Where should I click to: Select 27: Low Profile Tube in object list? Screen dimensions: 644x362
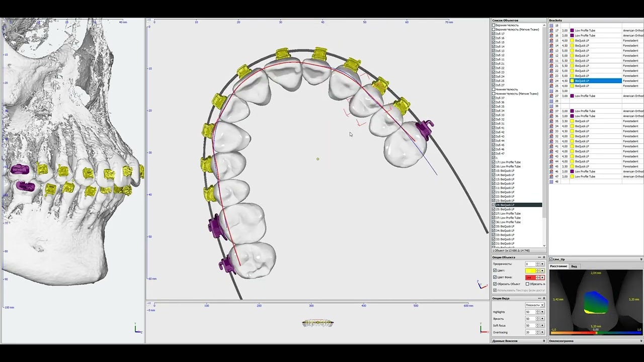click(x=508, y=214)
